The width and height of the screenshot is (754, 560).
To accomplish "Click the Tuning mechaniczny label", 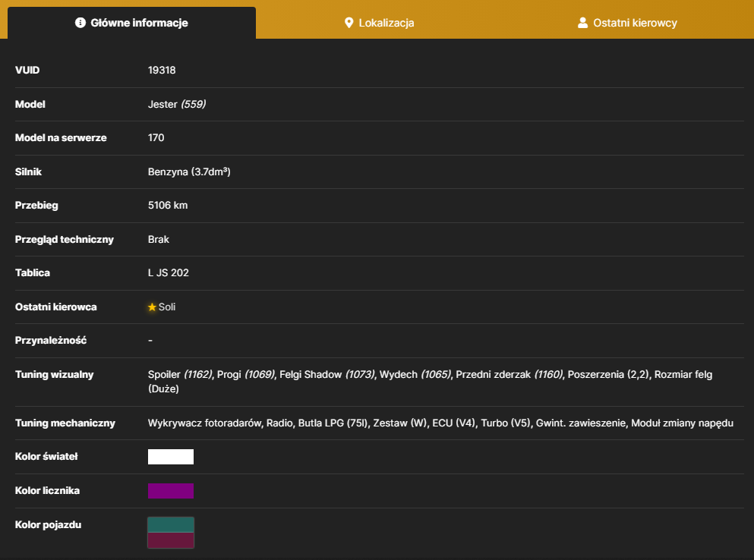I will [x=65, y=423].
